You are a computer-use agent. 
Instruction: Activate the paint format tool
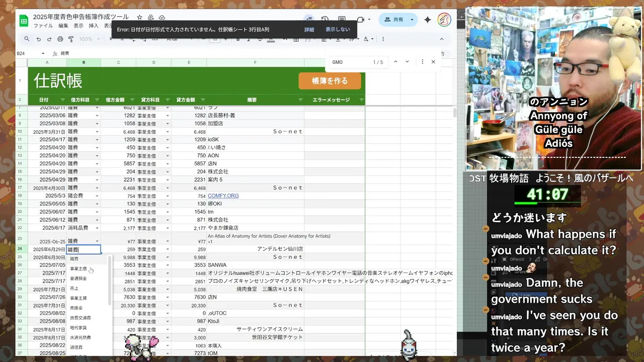tap(71, 39)
